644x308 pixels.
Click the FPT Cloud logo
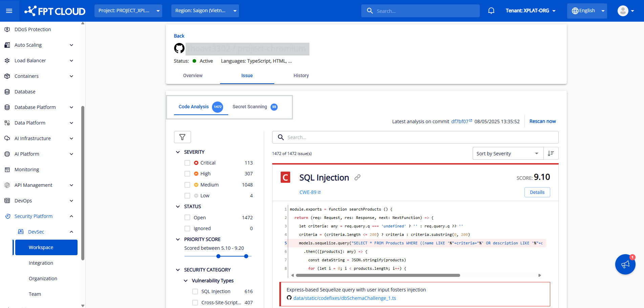55,11
